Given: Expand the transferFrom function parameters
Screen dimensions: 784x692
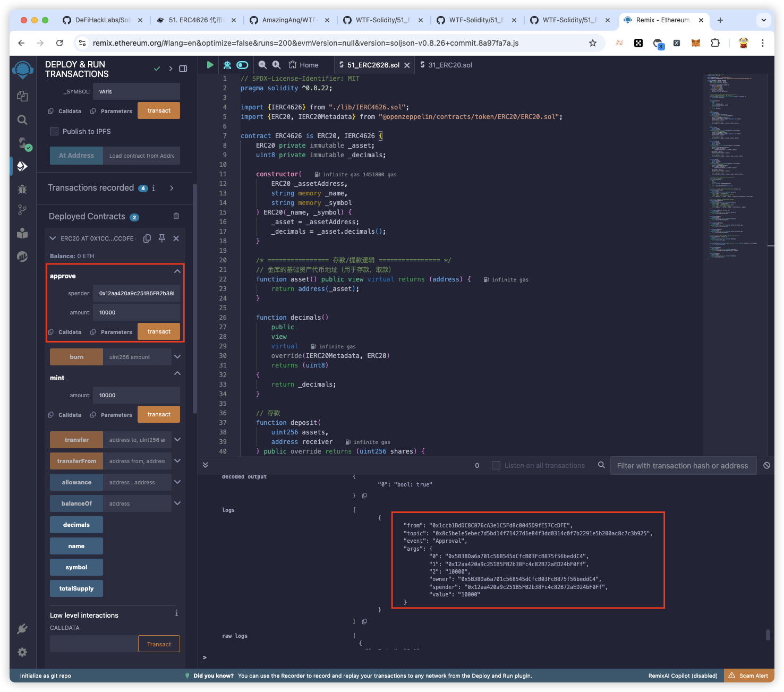Looking at the screenshot, I should coord(177,461).
